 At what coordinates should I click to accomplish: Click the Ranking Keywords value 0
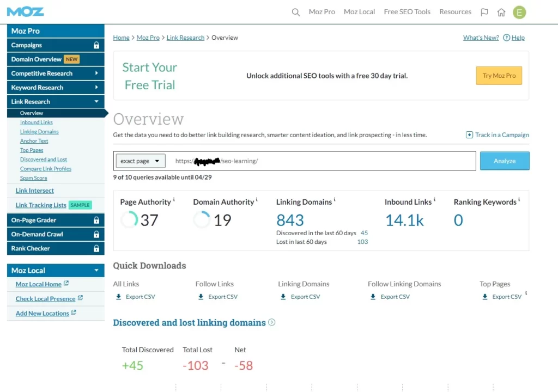tap(458, 220)
